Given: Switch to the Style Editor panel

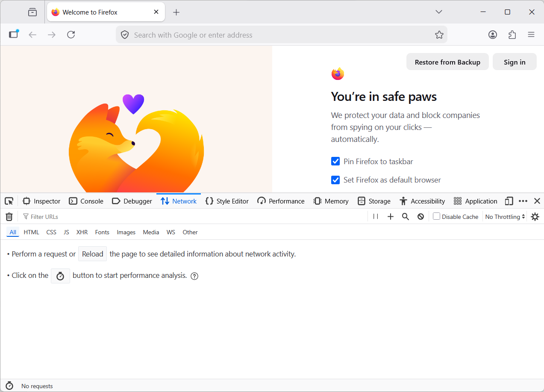Looking at the screenshot, I should pos(227,201).
